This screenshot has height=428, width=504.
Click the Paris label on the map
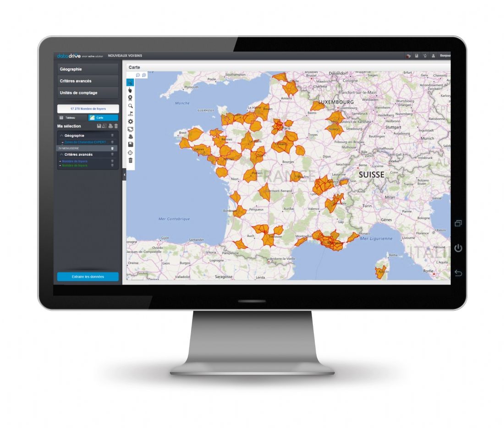point(286,128)
